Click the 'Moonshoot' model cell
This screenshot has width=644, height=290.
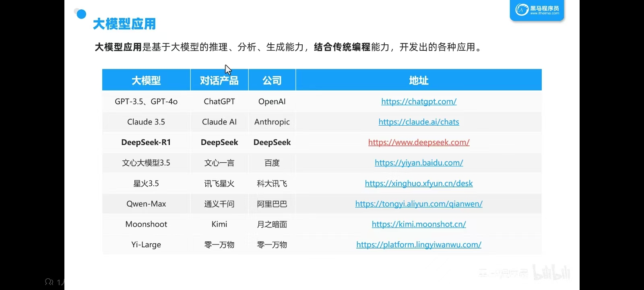coord(146,224)
